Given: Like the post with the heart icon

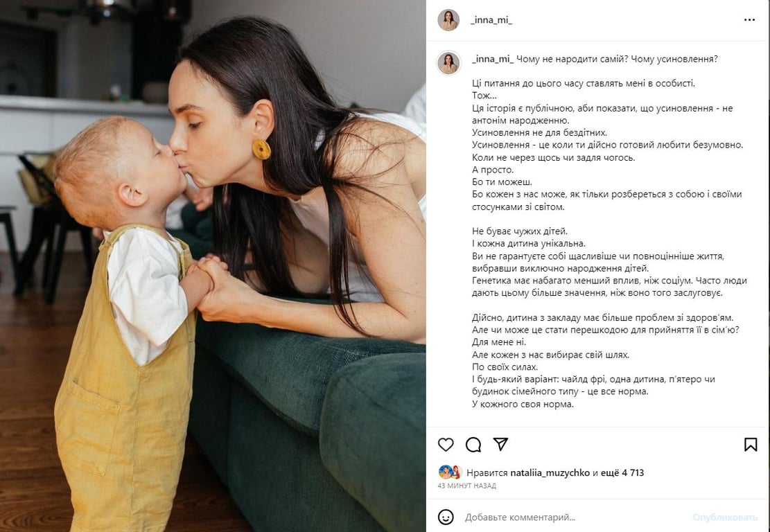Looking at the screenshot, I should (x=446, y=445).
